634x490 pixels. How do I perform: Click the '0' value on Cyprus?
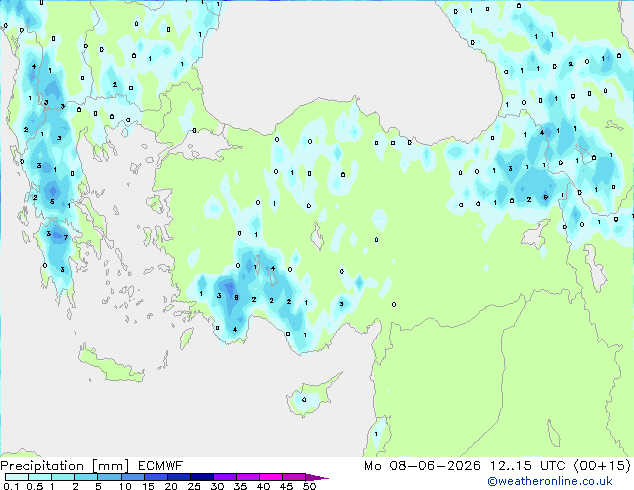click(x=304, y=400)
